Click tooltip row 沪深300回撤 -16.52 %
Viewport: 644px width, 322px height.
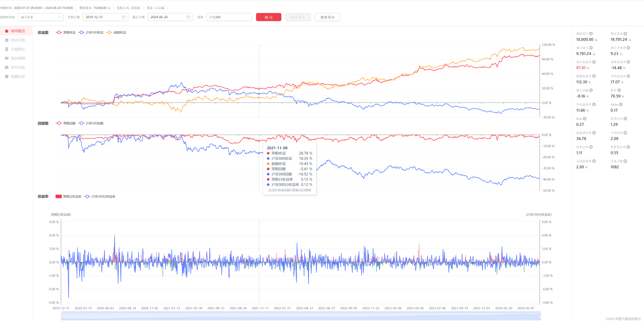[x=289, y=174]
